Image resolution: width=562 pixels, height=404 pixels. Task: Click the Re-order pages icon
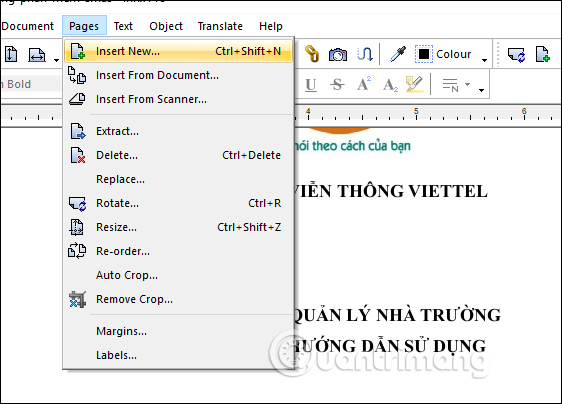pyautogui.click(x=77, y=251)
